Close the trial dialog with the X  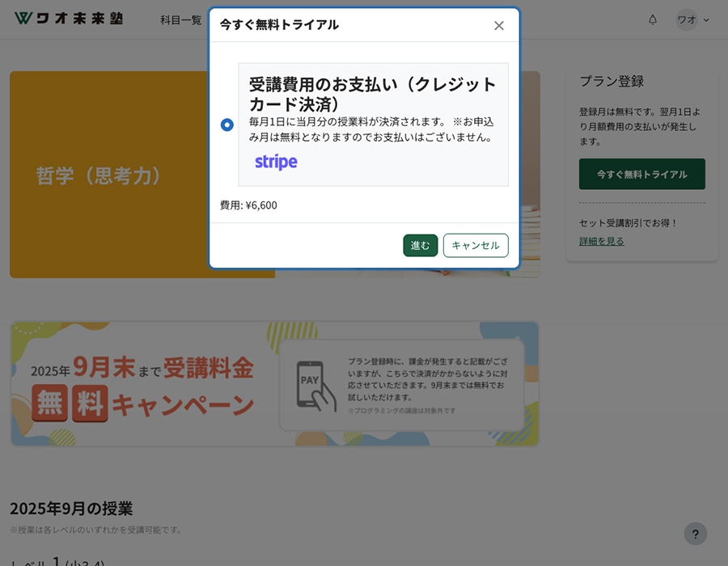499,25
